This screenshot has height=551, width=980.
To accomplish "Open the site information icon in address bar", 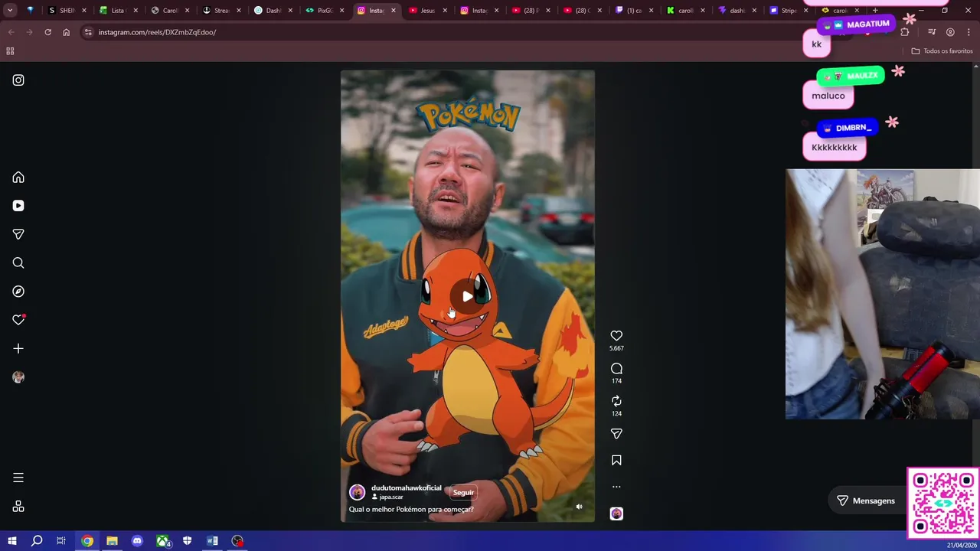I will (x=88, y=32).
